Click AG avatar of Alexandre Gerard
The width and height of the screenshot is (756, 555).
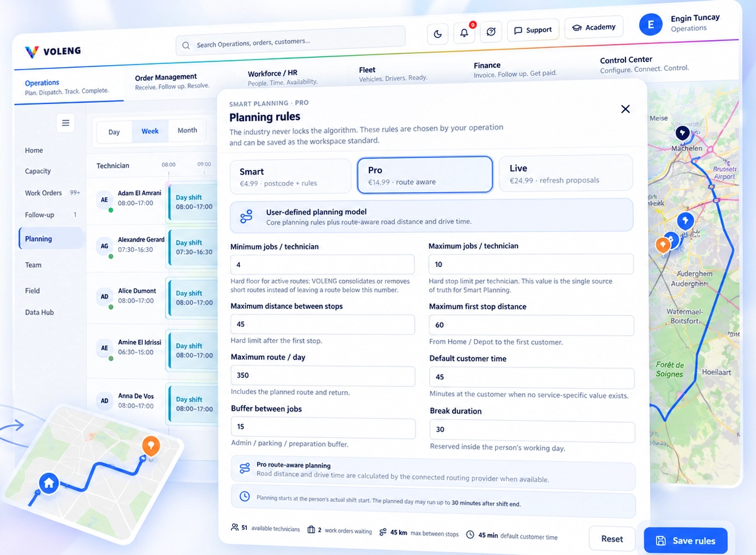click(x=105, y=246)
